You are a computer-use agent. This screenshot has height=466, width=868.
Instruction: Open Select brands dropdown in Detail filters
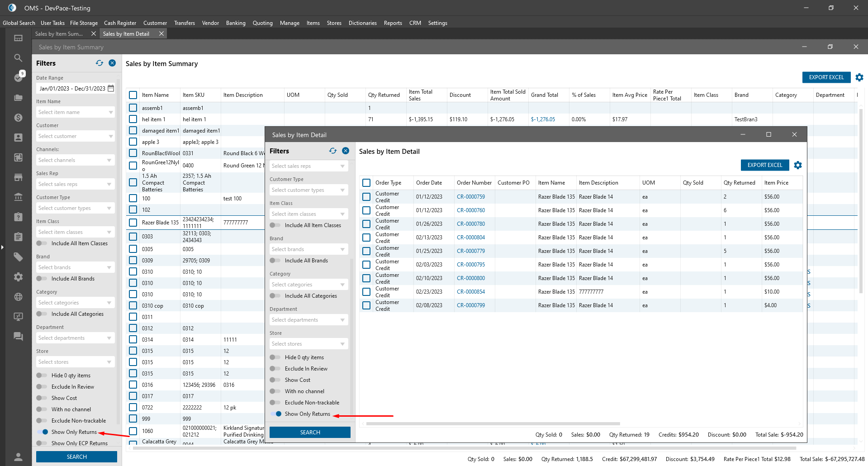[x=308, y=249]
